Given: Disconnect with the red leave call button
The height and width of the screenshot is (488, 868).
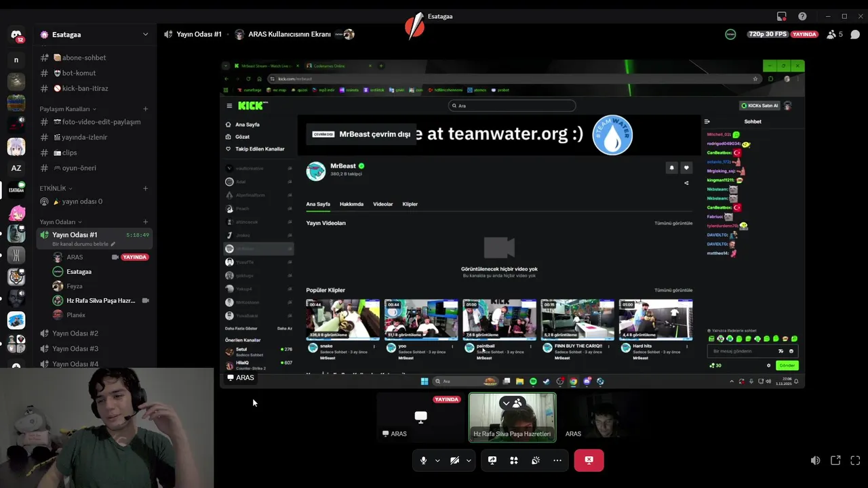Looking at the screenshot, I should (589, 460).
